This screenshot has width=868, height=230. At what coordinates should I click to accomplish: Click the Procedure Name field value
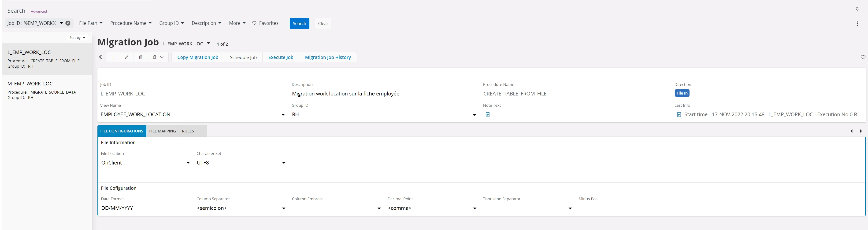pos(515,94)
